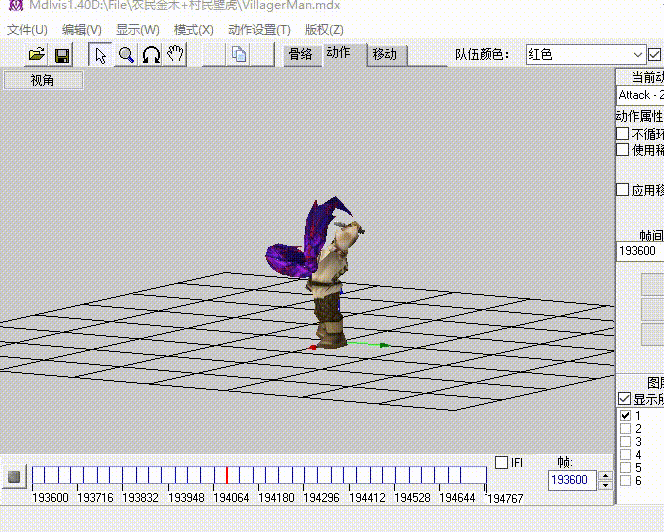Choose the rotate view tool
Viewport: 664px width, 532px height.
[x=151, y=55]
